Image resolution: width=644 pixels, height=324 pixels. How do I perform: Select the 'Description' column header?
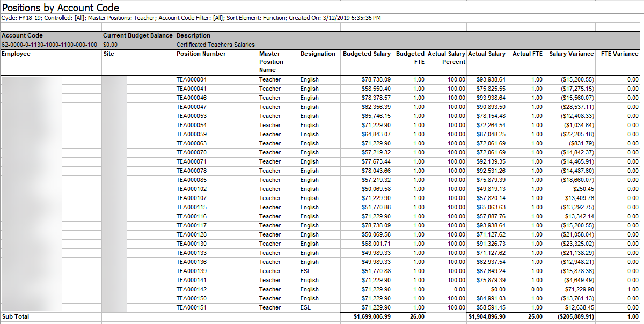[193, 35]
